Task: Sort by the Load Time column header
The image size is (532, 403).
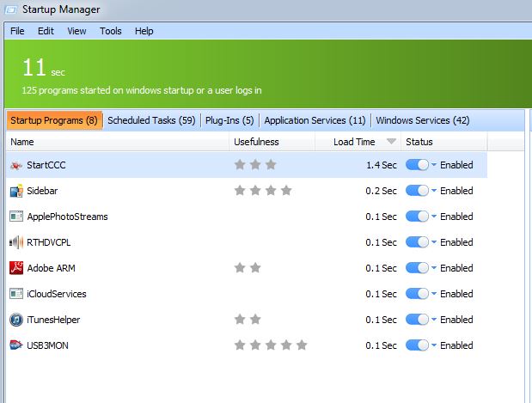Action: [x=358, y=142]
